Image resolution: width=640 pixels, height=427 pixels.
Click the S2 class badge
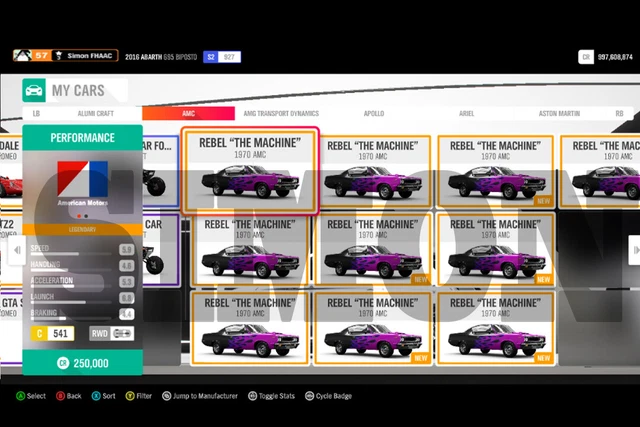211,57
